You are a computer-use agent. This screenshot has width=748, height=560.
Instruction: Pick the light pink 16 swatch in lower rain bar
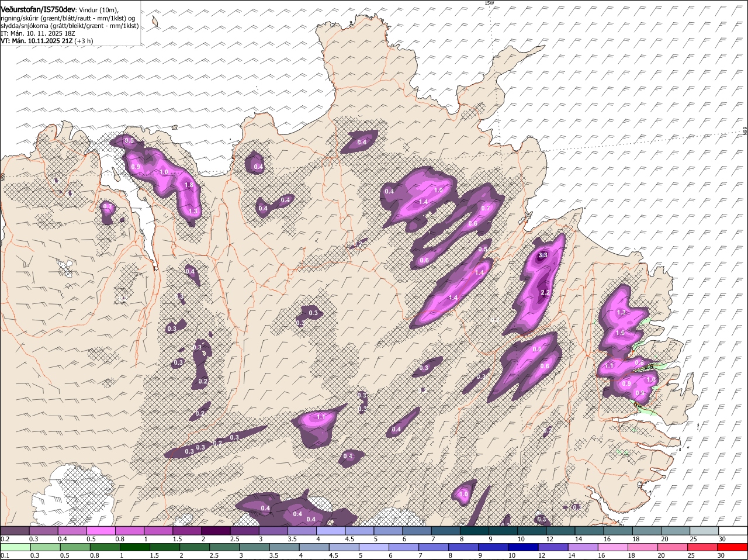pyautogui.click(x=613, y=548)
